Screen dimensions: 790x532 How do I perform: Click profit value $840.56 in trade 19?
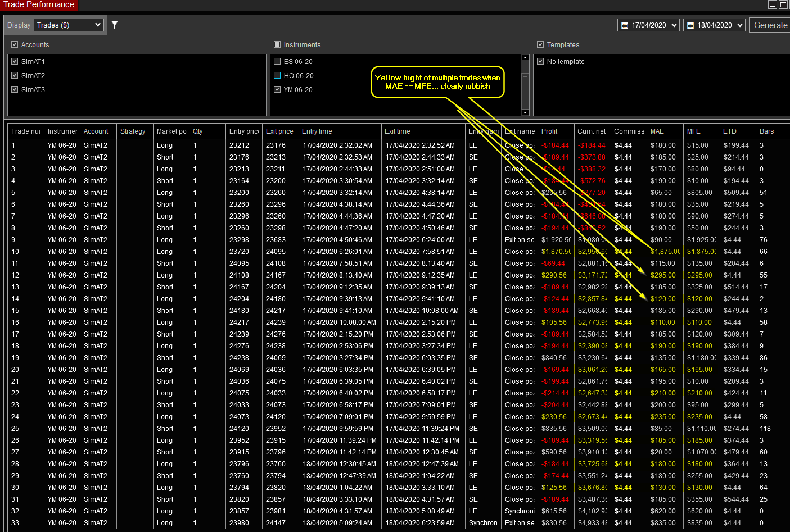(x=554, y=358)
